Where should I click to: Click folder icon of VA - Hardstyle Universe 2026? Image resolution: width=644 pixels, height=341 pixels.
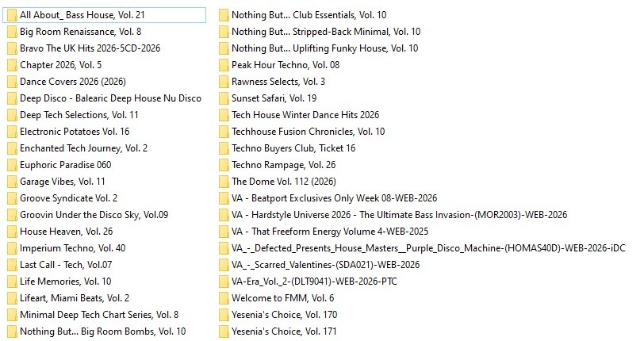point(224,215)
